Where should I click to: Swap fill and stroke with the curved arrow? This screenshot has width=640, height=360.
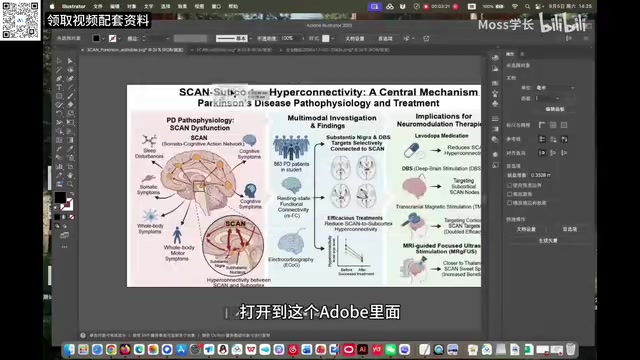tap(72, 193)
